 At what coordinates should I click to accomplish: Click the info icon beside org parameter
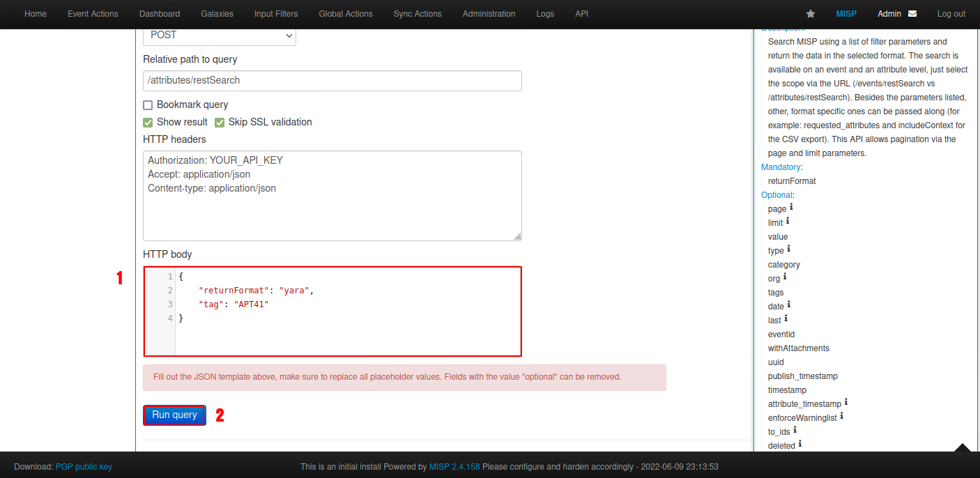click(x=785, y=277)
